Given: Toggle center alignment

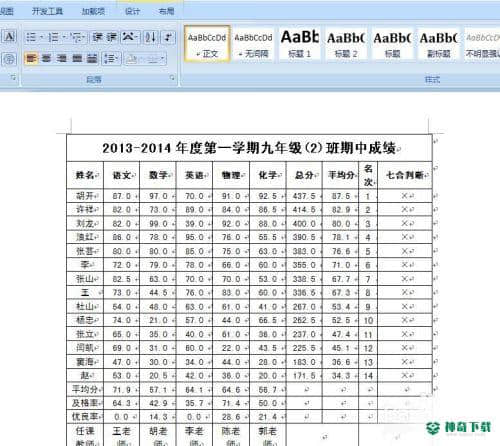Looking at the screenshot, I should (46, 59).
